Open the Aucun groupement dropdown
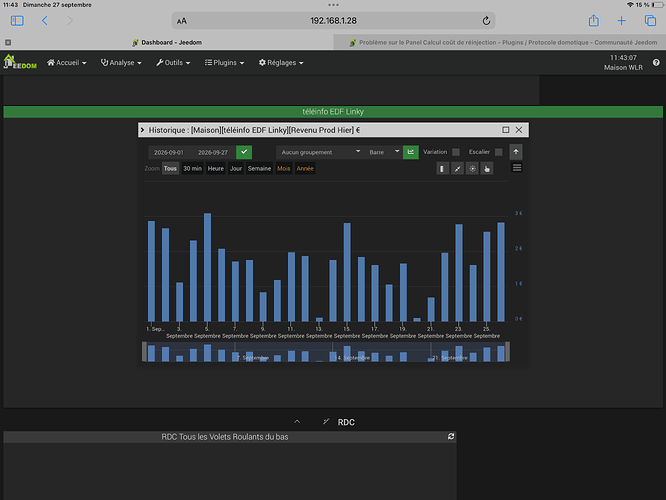Viewport: 666px width, 500px height. coord(320,152)
